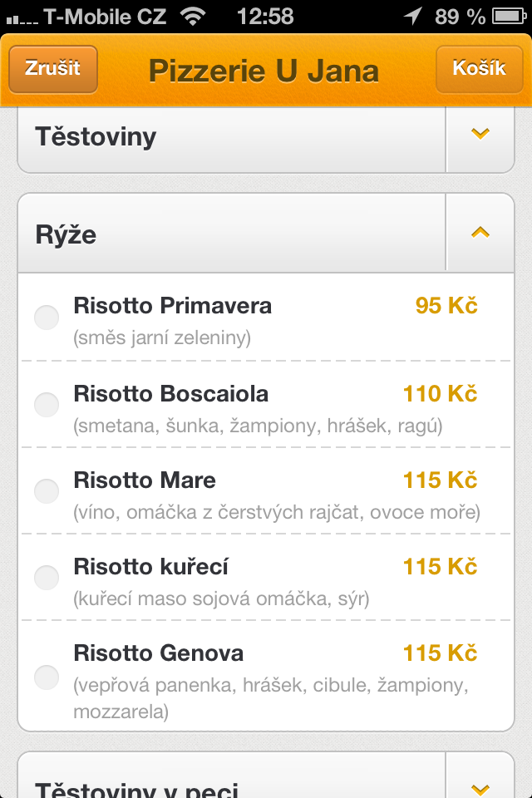Viewport: 532px width, 798px height.
Task: Tap the Wi-Fi status icon
Action: click(x=192, y=16)
